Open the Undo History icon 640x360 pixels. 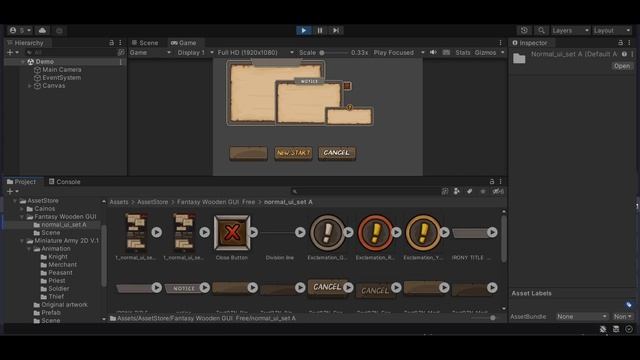524,31
